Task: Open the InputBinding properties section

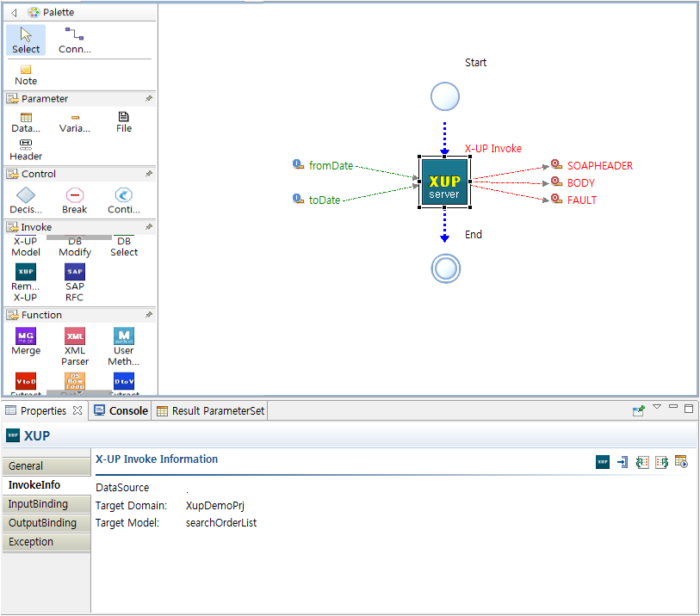Action: click(38, 504)
